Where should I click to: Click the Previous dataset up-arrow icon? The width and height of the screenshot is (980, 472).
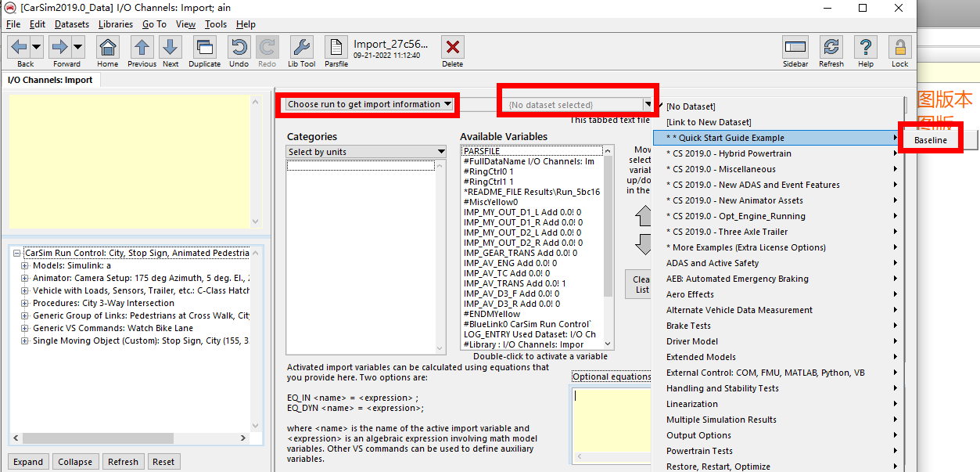click(142, 47)
